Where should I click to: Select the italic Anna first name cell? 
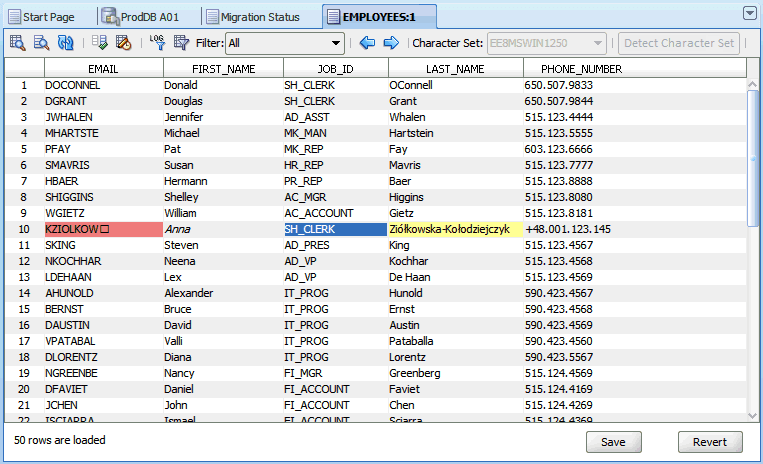click(x=223, y=229)
